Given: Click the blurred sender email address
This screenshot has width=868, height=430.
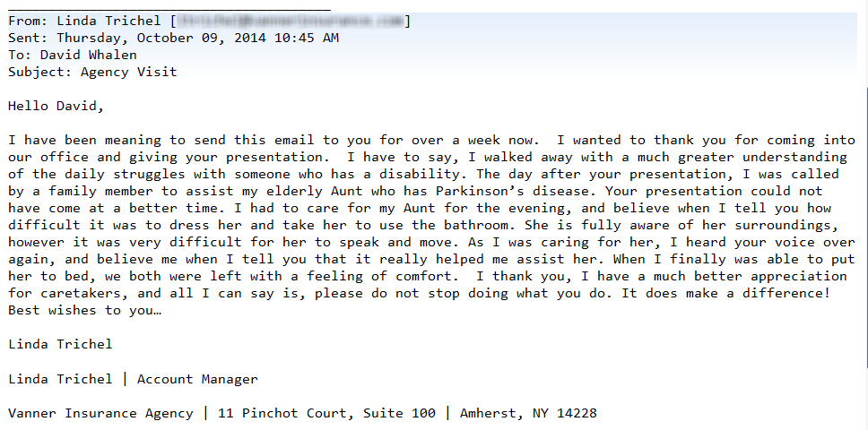Looking at the screenshot, I should (290, 21).
